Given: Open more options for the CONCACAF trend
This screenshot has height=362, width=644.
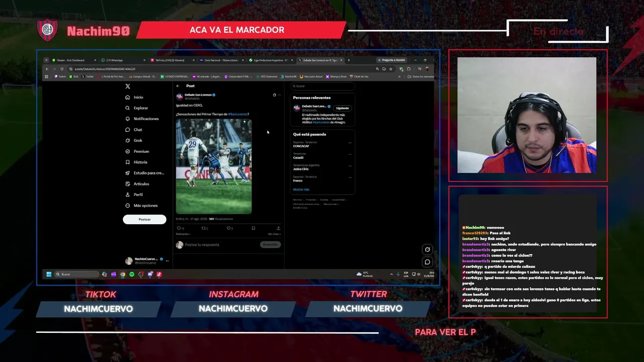Looking at the screenshot, I should pos(350,143).
